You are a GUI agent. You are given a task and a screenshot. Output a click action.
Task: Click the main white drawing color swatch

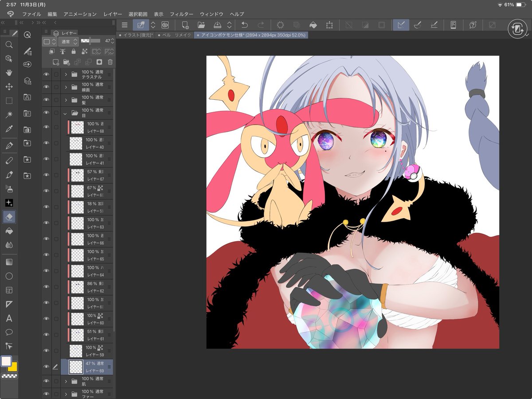[x=6, y=361]
